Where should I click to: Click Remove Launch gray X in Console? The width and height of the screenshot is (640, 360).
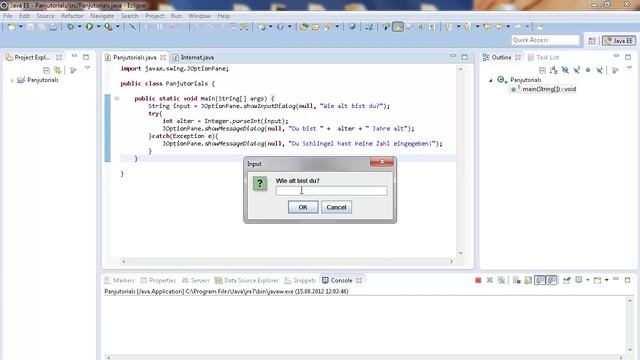[x=489, y=280]
